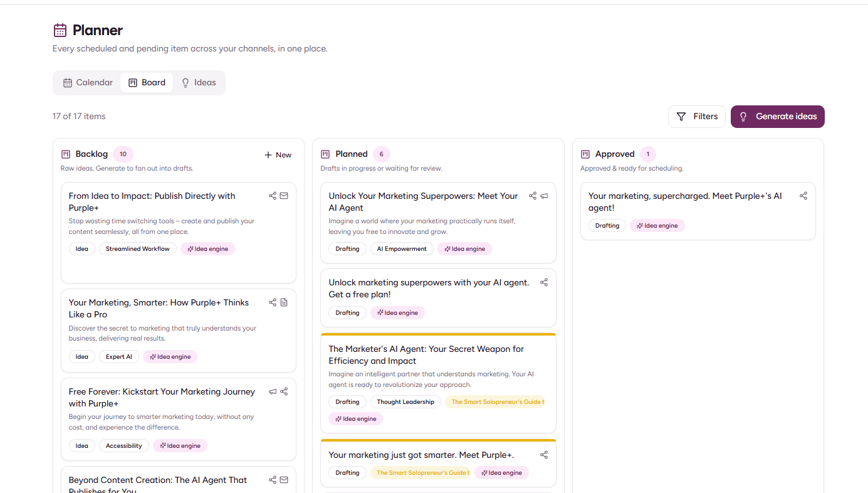Click 'Drafting' tag on 'Marketer's AI Agent' card
Screen dimensions: 868x493
(347, 402)
